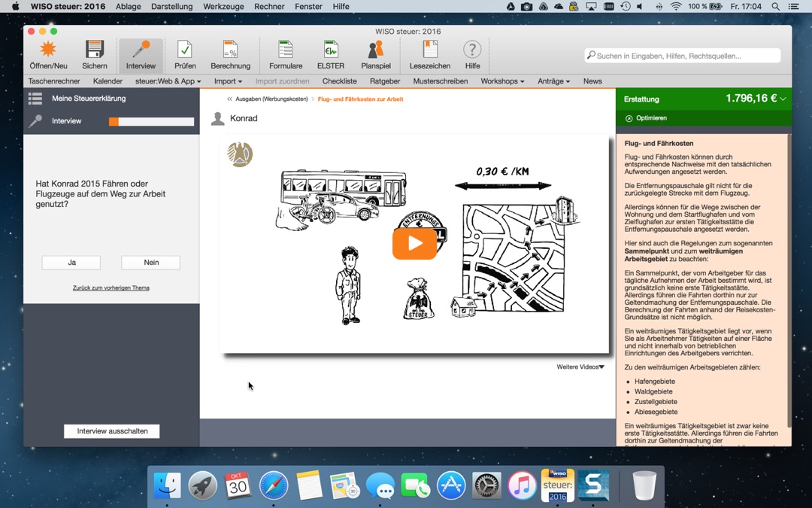This screenshot has height=508, width=812.
Task: Click the Meine Steuererklärung list icon
Action: coord(35,98)
